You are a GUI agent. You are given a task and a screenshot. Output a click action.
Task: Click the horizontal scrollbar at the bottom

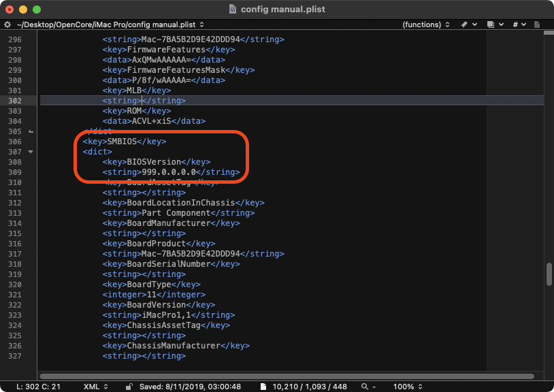[287, 376]
